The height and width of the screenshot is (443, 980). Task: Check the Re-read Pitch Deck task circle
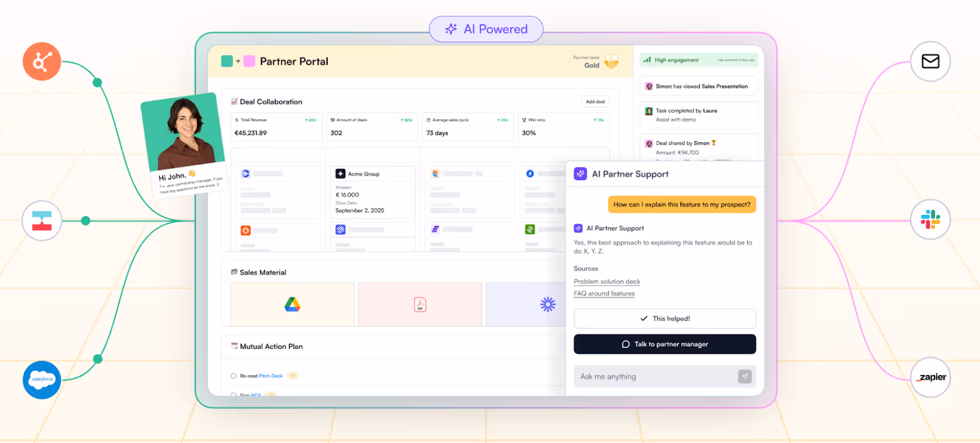tap(233, 376)
